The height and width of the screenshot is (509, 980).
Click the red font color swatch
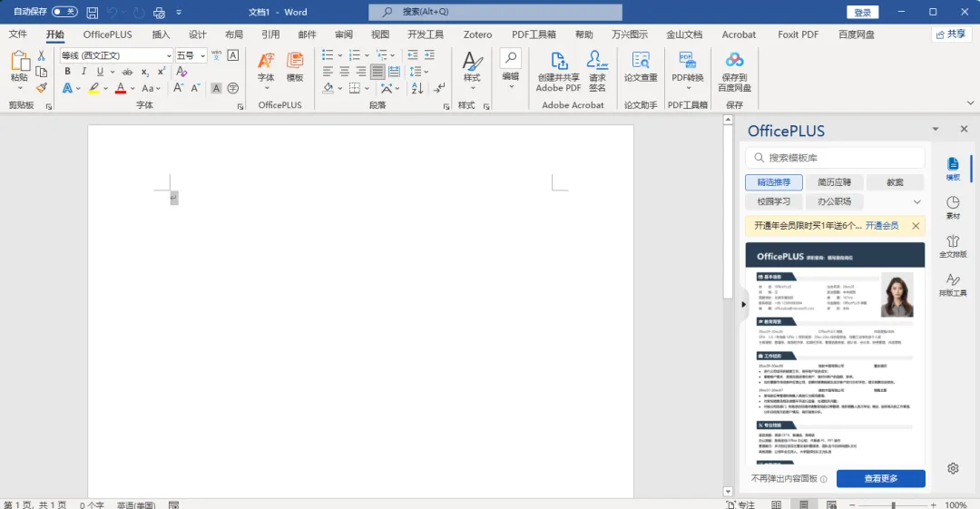click(121, 88)
